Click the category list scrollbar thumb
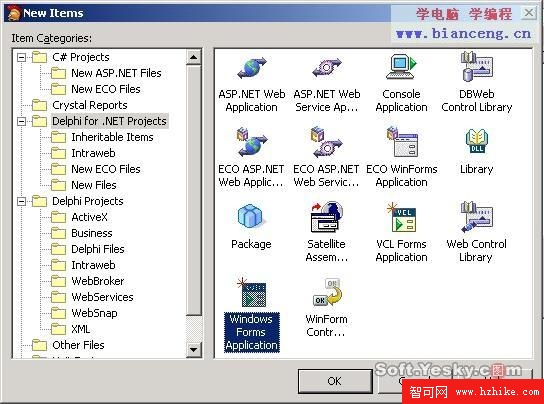Image resolution: width=544 pixels, height=404 pixels. coord(194,190)
